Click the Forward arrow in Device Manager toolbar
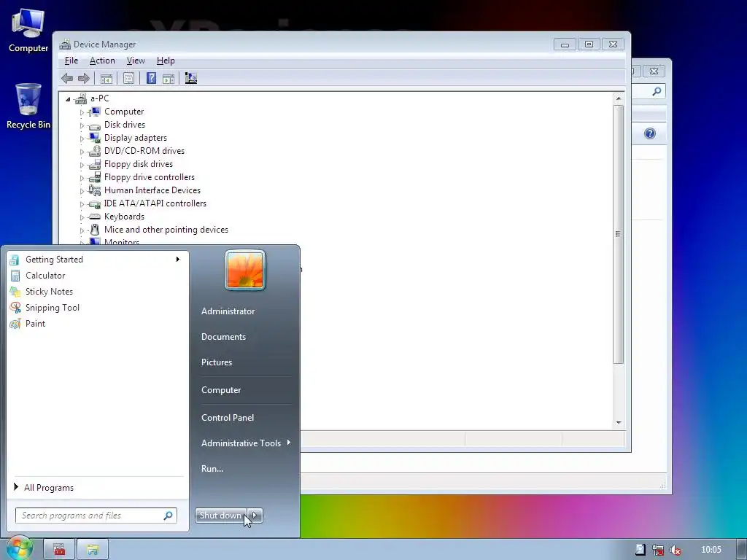Viewport: 747px width, 560px height. click(84, 78)
